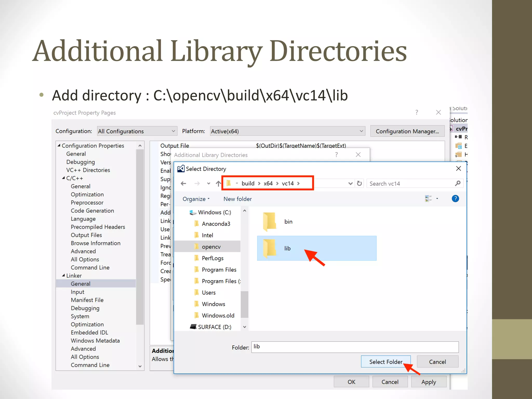Select the Input item under Linker

point(77,292)
